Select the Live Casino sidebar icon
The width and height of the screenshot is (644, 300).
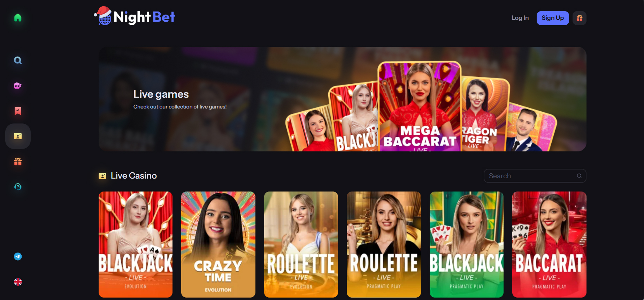point(18,136)
